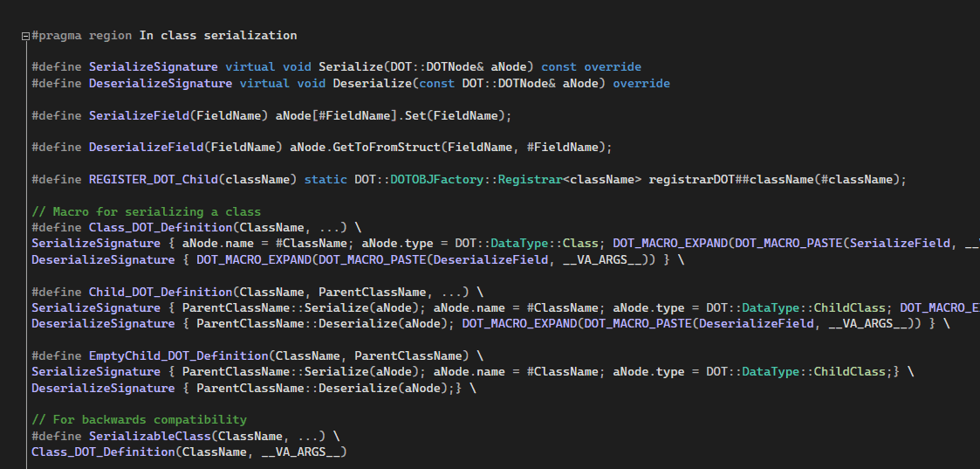Click override keyword on the DeserializeSignature define
980x469 pixels.
point(641,83)
